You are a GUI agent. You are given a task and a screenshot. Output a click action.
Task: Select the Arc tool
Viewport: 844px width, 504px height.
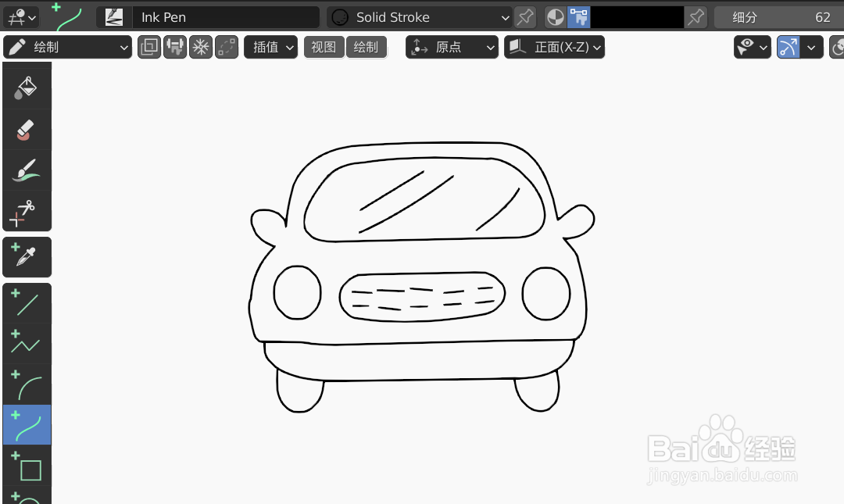tap(27, 384)
